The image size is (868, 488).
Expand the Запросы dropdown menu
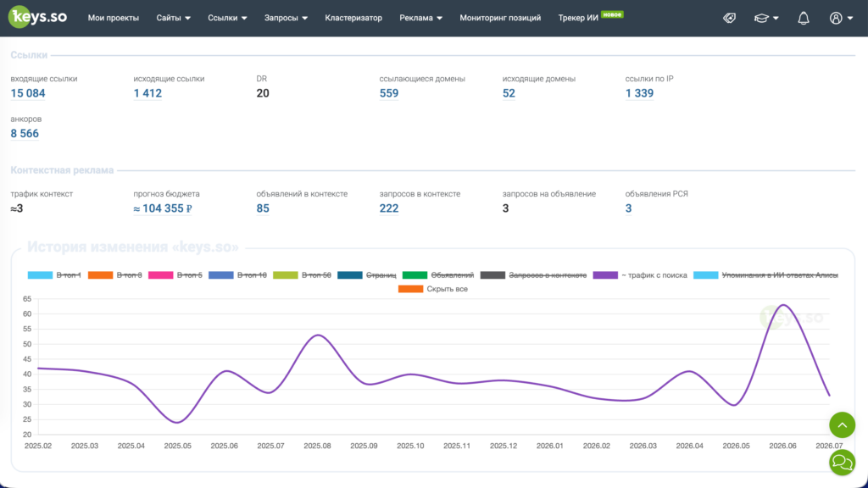(x=286, y=18)
